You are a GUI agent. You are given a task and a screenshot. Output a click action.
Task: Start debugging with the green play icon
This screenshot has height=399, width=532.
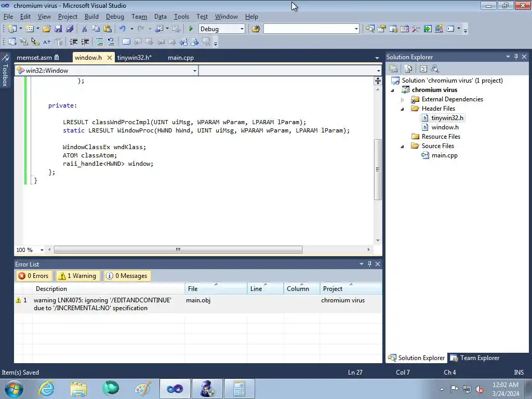point(191,29)
